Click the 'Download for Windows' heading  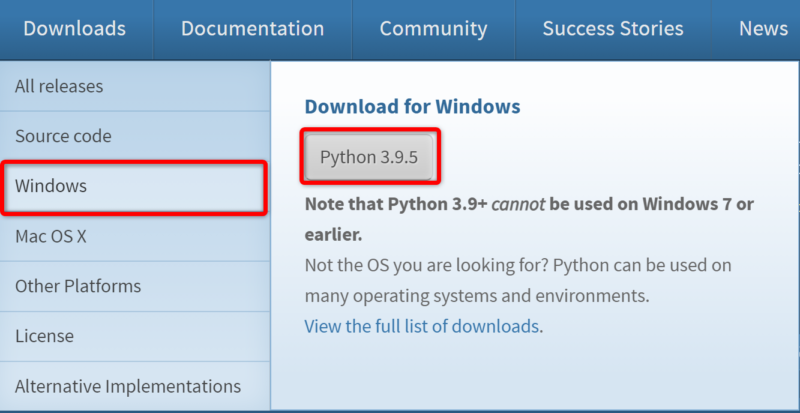(x=412, y=107)
